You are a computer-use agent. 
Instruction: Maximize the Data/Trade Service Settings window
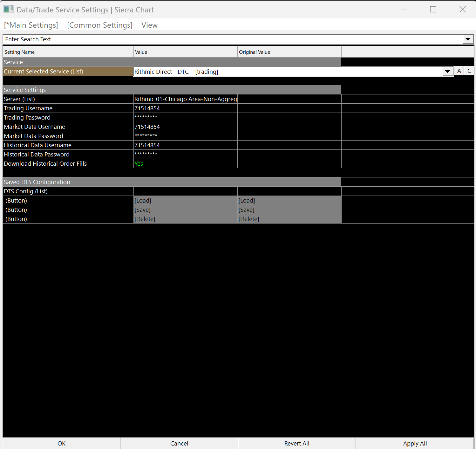pyautogui.click(x=433, y=9)
